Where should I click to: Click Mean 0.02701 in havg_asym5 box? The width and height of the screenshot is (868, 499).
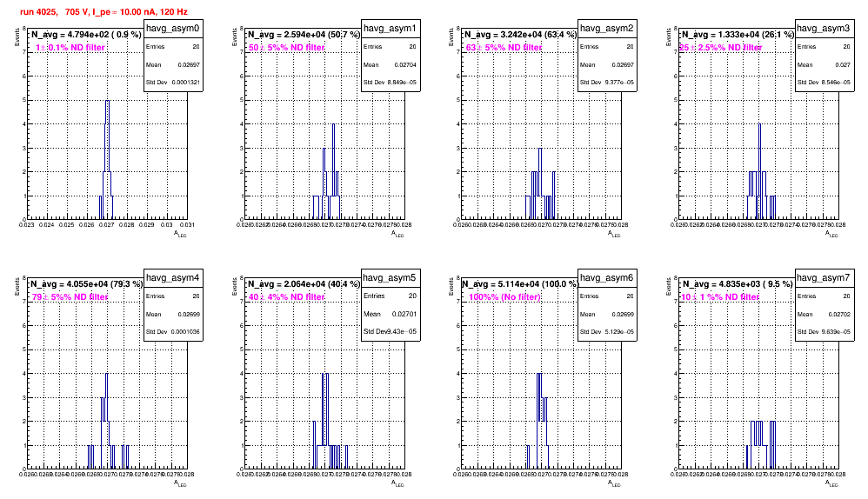coord(391,314)
